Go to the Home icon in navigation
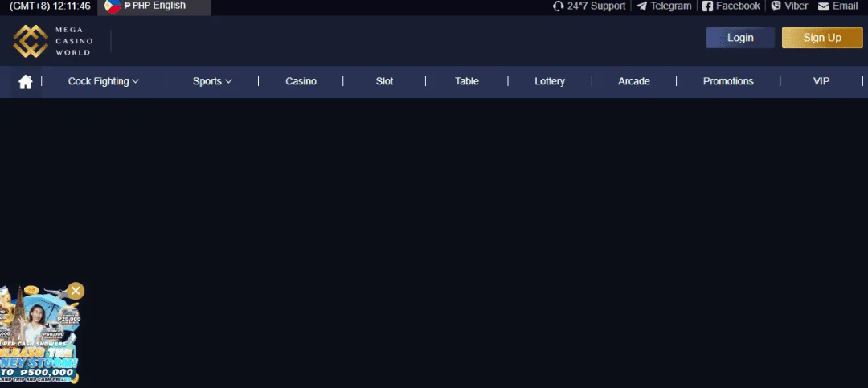This screenshot has width=868, height=388. (x=26, y=81)
